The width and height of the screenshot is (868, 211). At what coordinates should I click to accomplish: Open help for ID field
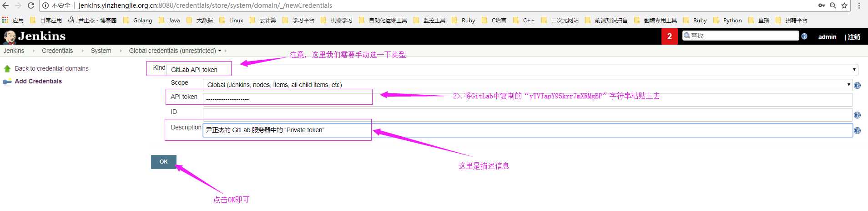point(857,115)
